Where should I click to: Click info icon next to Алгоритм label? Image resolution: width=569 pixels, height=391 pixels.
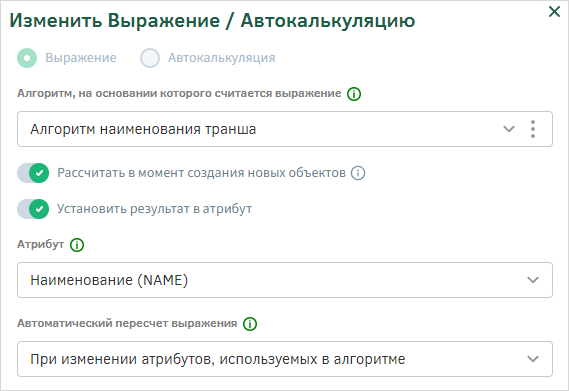point(354,94)
